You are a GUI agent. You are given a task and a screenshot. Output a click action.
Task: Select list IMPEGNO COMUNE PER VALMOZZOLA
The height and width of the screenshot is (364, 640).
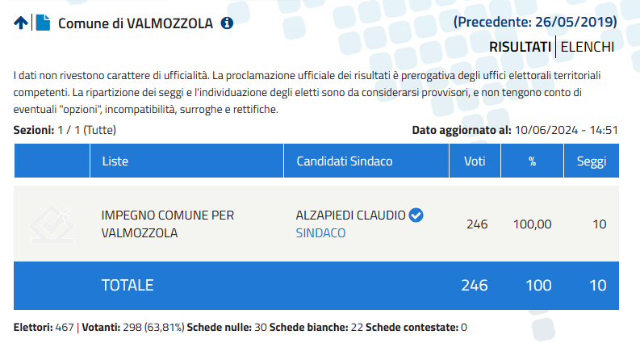[x=168, y=224]
